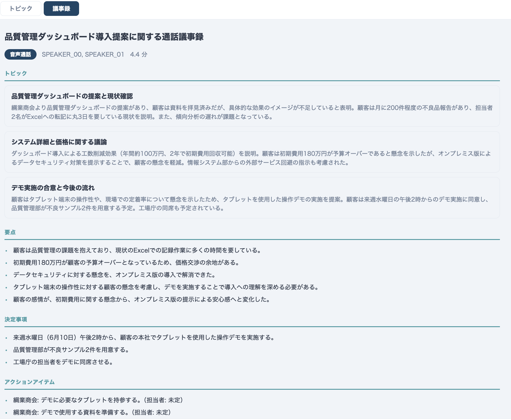Open card システム詳細と価格に関する議論
Image resolution: width=511 pixels, height=420 pixels.
click(x=252, y=152)
